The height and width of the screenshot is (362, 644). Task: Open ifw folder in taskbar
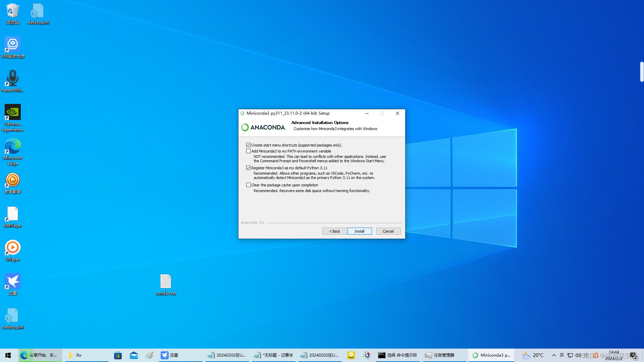click(x=87, y=355)
